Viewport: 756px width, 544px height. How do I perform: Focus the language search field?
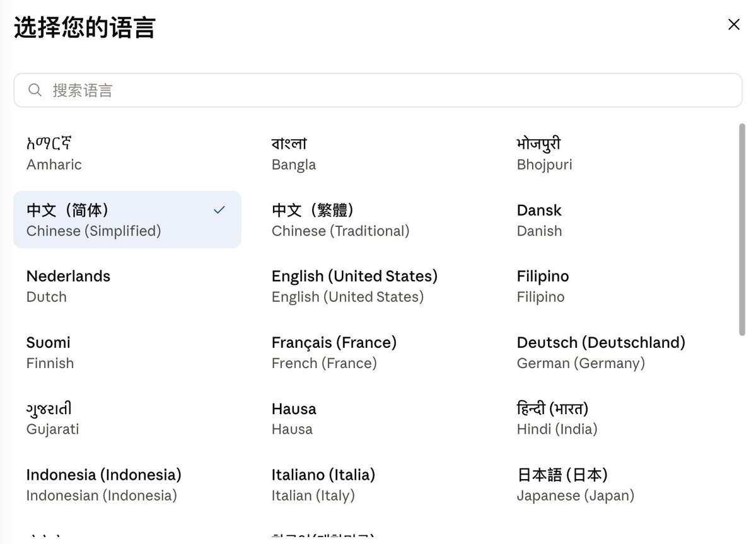click(x=378, y=90)
